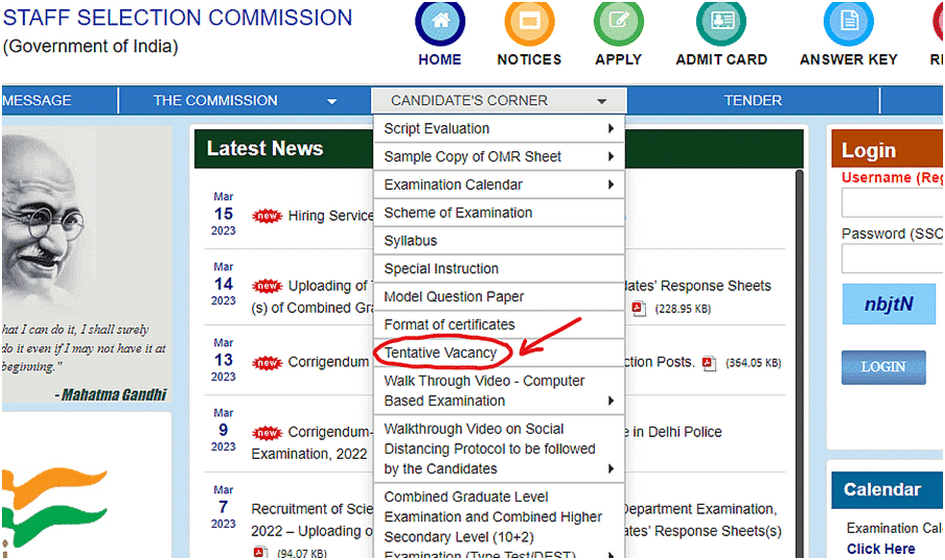Click the 'new' badge on Mar 9 news

267,432
